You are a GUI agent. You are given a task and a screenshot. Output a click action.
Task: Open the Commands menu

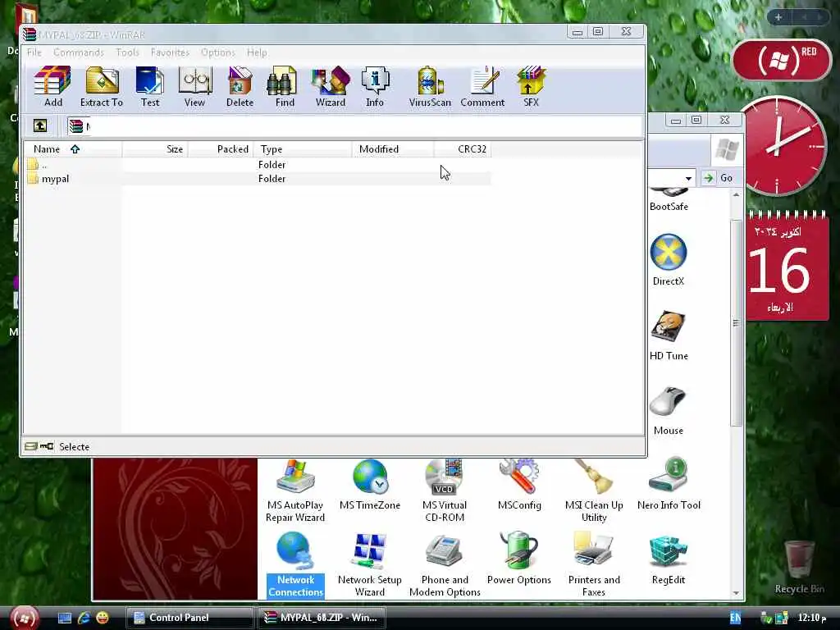point(79,52)
